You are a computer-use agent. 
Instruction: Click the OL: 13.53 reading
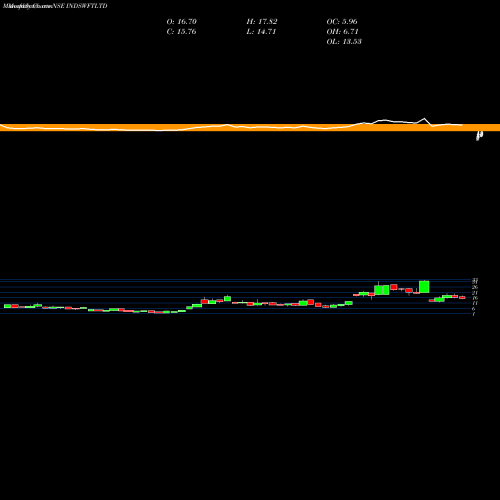(344, 42)
